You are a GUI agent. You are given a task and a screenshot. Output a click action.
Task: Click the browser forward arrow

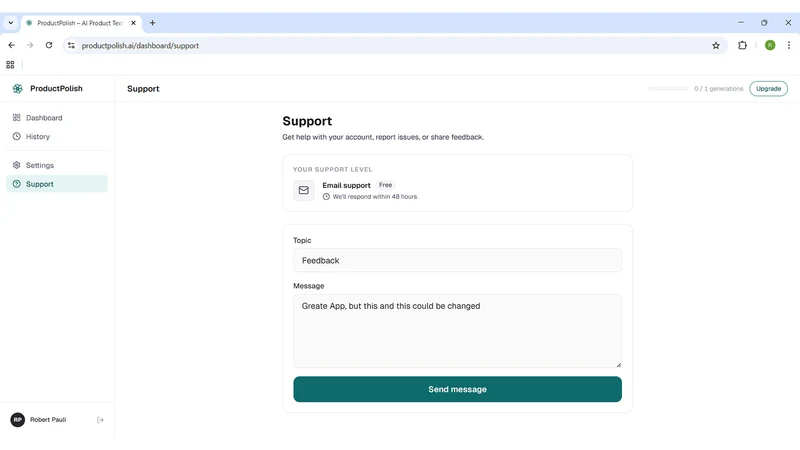(x=30, y=45)
